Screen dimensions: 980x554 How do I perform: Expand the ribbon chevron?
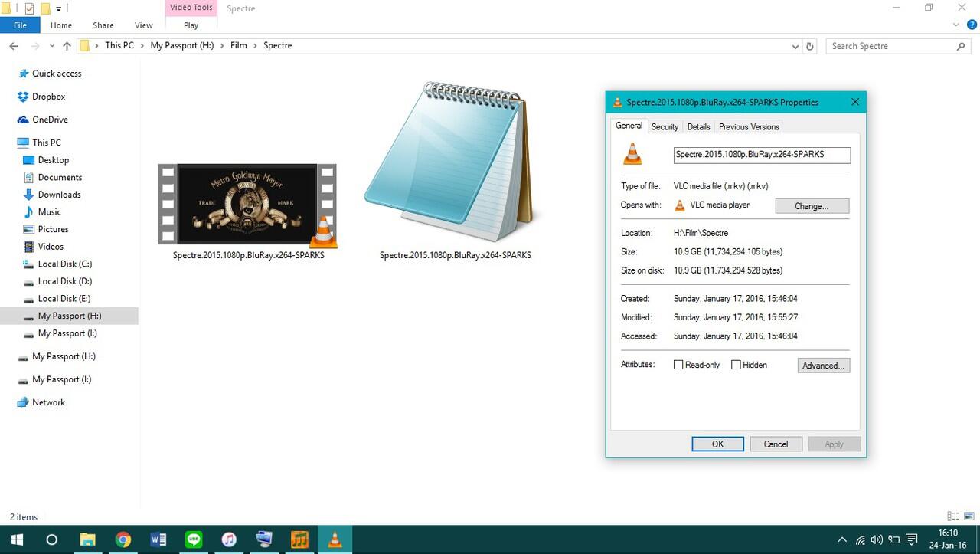click(x=956, y=25)
